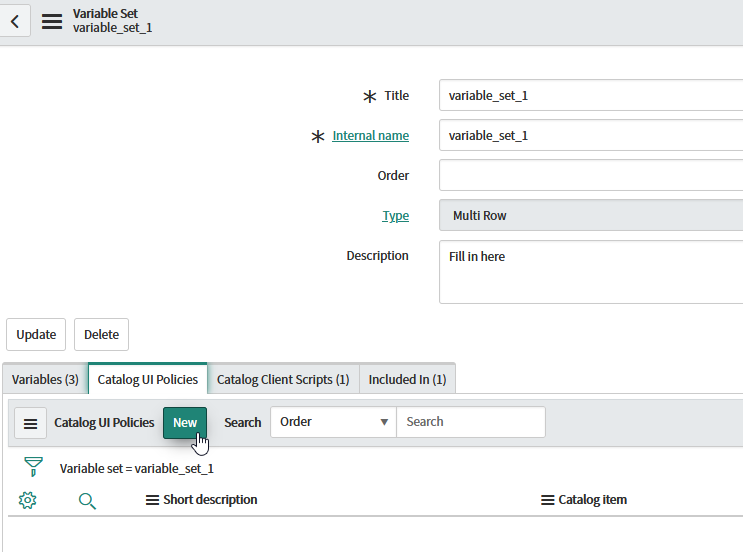Image resolution: width=743 pixels, height=552 pixels.
Task: Expand the Order search field dropdown
Action: click(333, 422)
